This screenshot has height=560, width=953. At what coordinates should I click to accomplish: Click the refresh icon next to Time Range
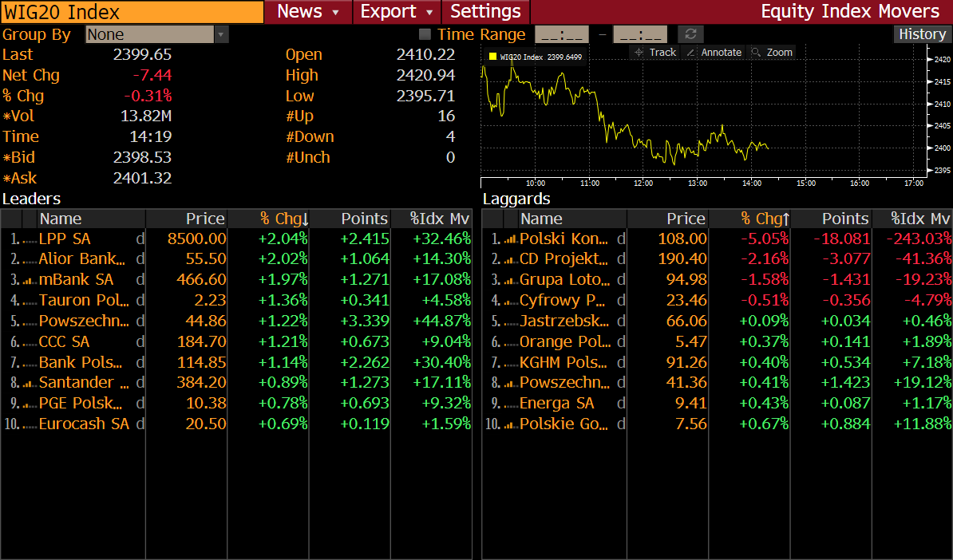(x=690, y=34)
